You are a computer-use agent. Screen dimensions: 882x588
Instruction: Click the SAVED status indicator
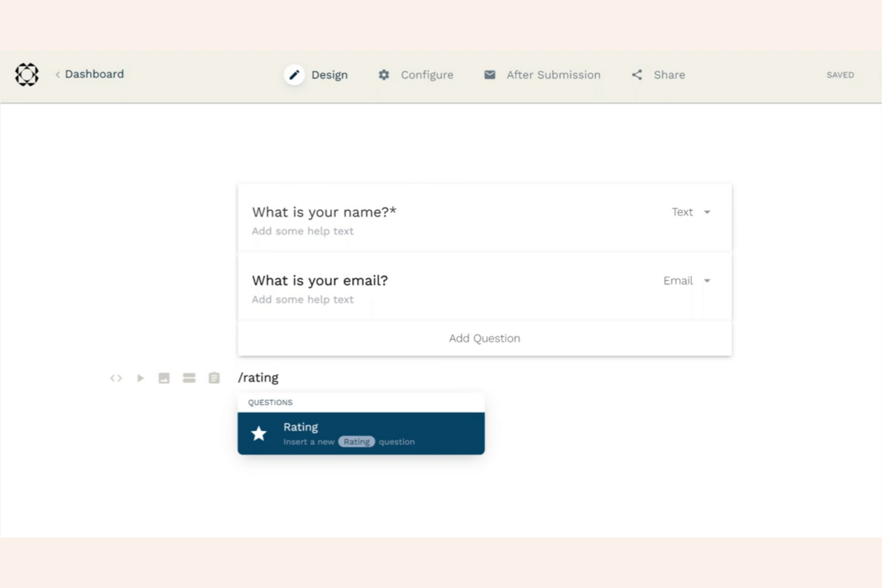click(x=840, y=74)
